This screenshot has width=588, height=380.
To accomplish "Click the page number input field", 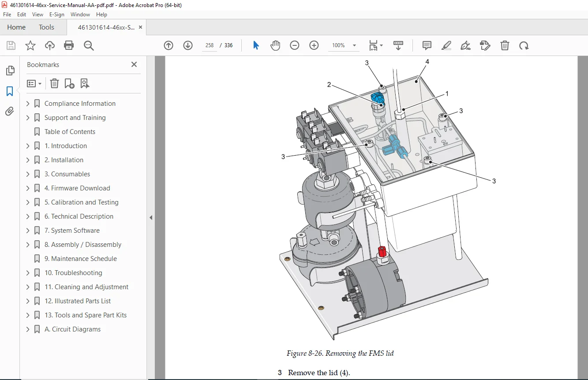I will pyautogui.click(x=210, y=45).
